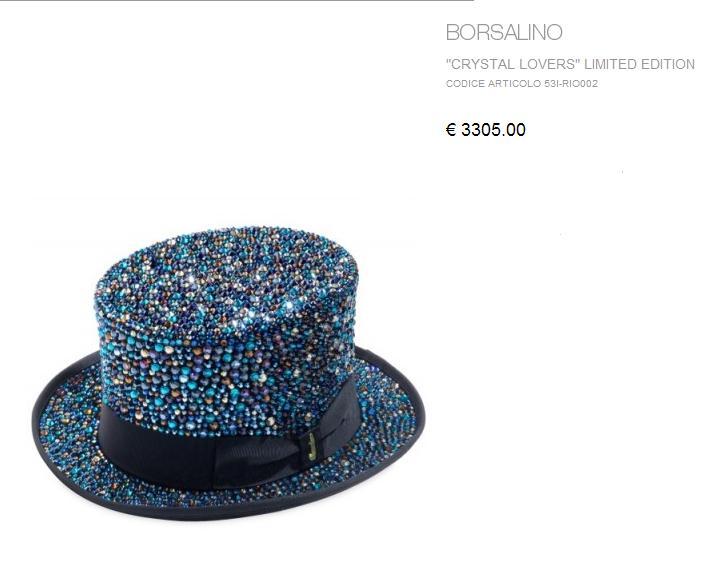Click the flat crystal top of the crown
Image resolution: width=714 pixels, height=586 pixels.
pyautogui.click(x=228, y=269)
